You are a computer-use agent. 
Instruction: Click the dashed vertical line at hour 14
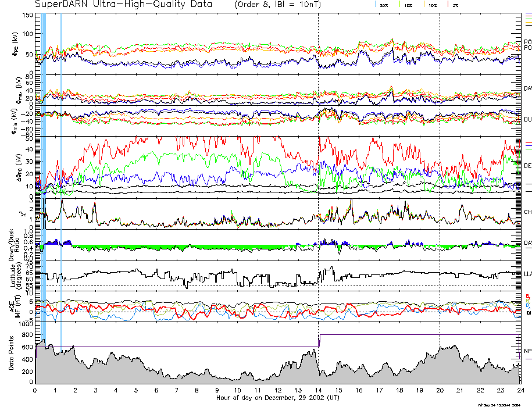tap(319, 174)
